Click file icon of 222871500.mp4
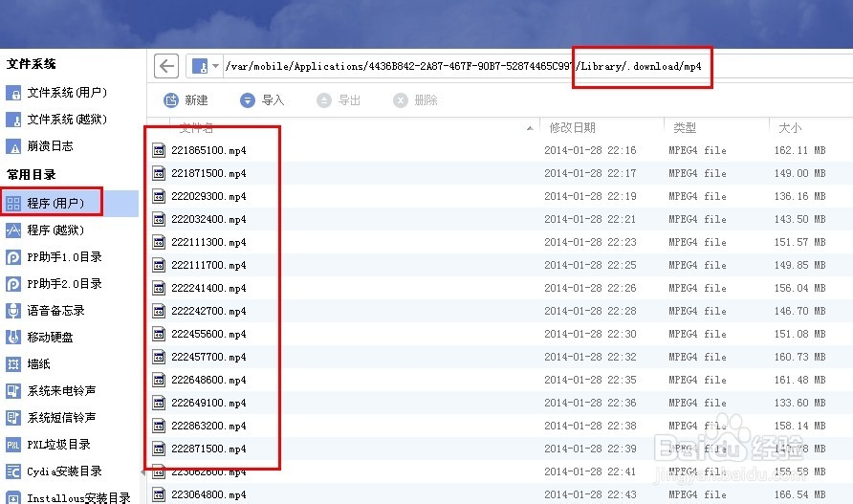 point(159,449)
